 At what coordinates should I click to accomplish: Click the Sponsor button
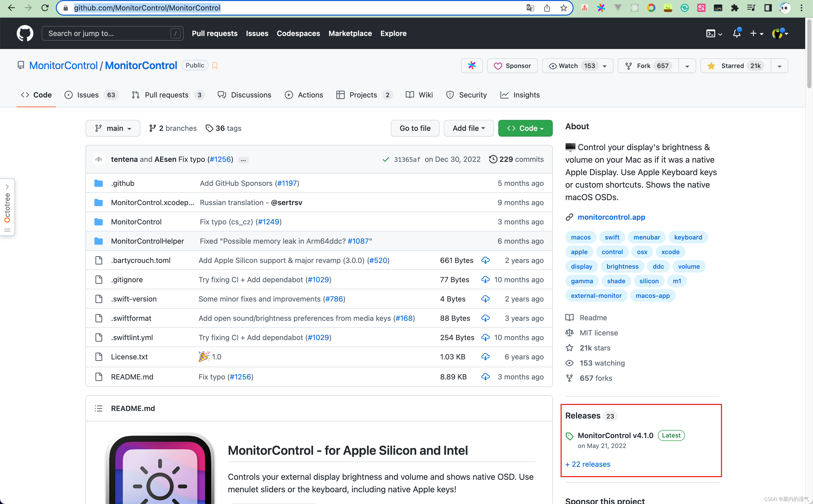(512, 66)
